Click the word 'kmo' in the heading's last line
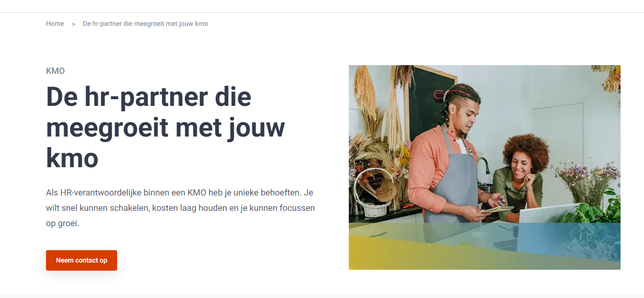 tap(72, 158)
